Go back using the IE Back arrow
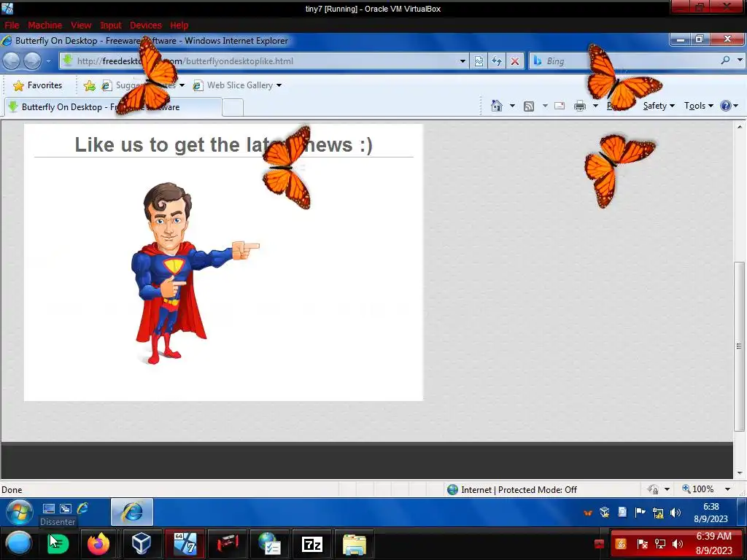 (x=12, y=61)
